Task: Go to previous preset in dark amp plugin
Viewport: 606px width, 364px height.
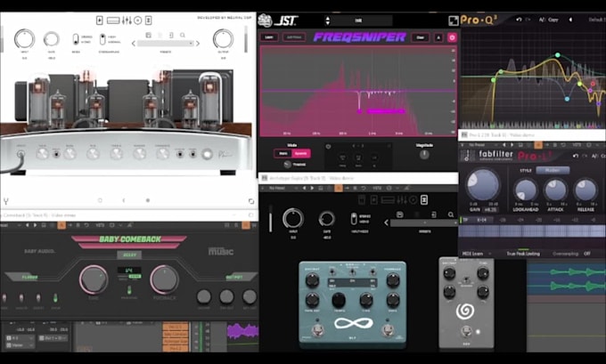Action: pos(386,222)
